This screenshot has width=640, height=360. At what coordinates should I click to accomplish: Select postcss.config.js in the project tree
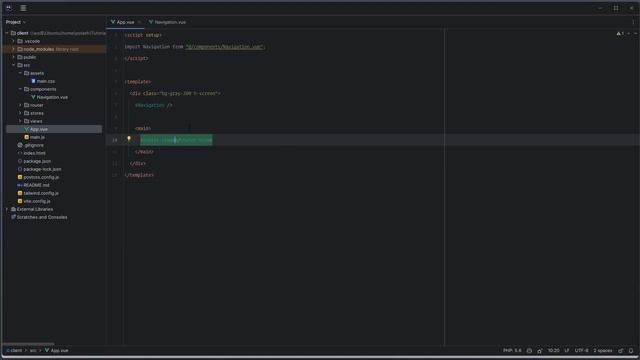pos(41,177)
